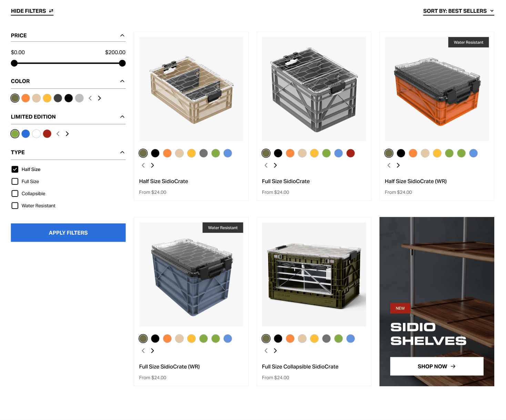Pick tan swatch on Half Size SidioCrate (WR)
506x420 pixels.
pyautogui.click(x=425, y=153)
